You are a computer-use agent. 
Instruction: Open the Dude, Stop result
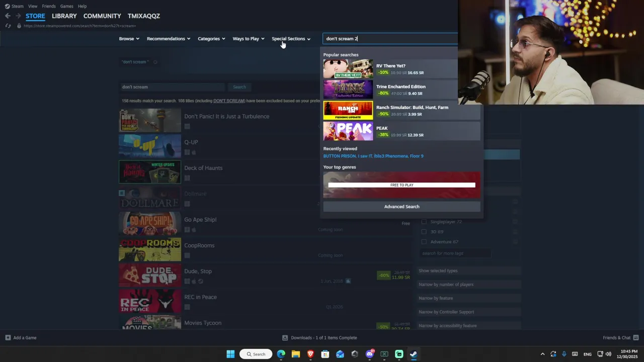(265, 276)
